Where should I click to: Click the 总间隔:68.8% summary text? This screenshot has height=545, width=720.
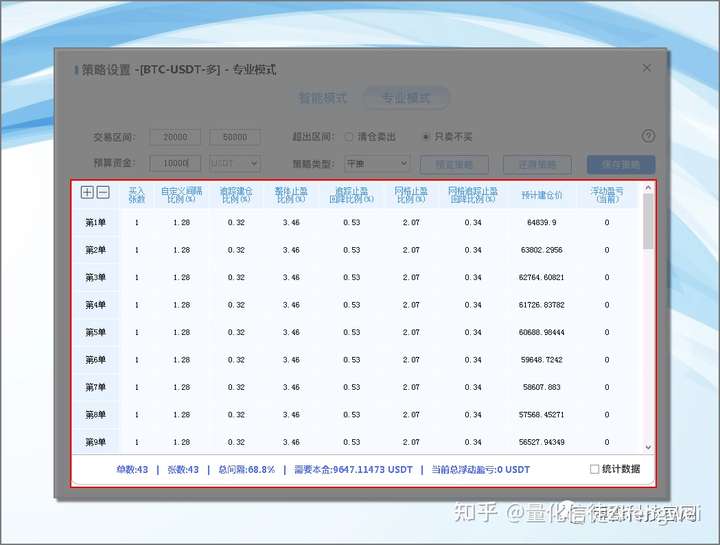(246, 470)
